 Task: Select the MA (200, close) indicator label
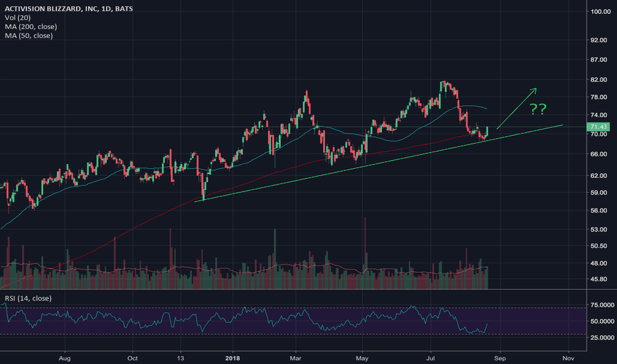(30, 26)
